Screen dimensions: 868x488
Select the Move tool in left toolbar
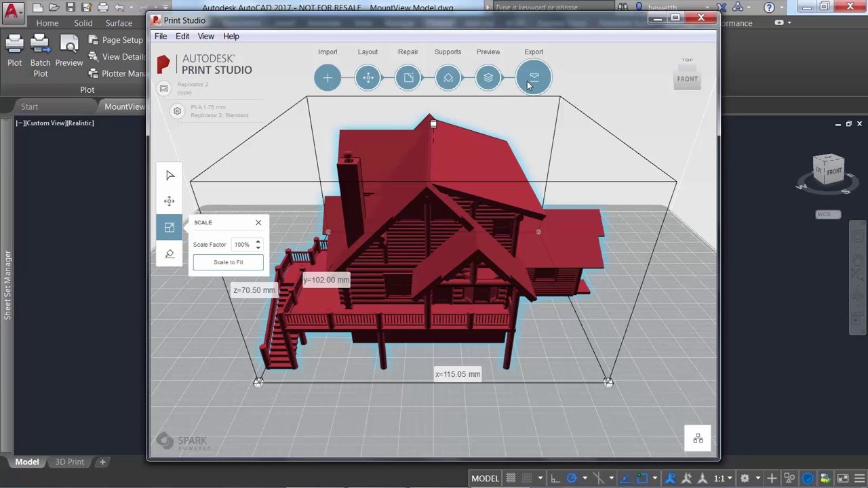pos(170,201)
